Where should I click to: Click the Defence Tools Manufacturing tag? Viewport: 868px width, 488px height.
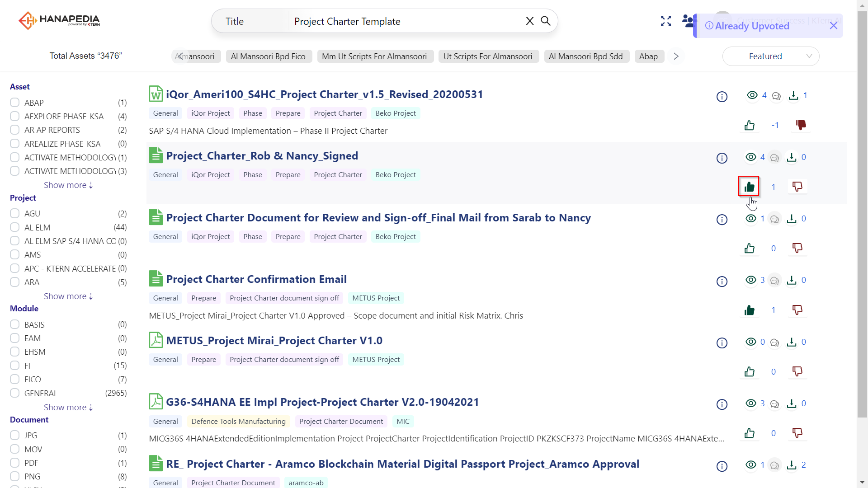point(239,422)
